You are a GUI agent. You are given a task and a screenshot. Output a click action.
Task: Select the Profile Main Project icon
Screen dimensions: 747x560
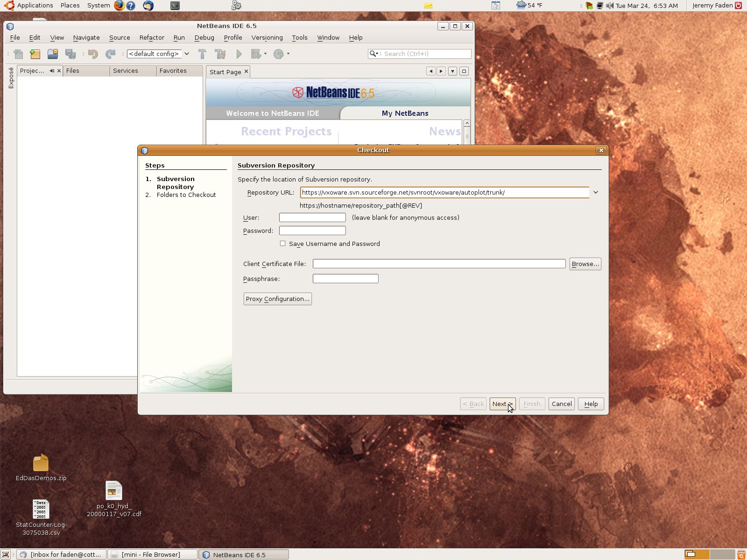[279, 54]
